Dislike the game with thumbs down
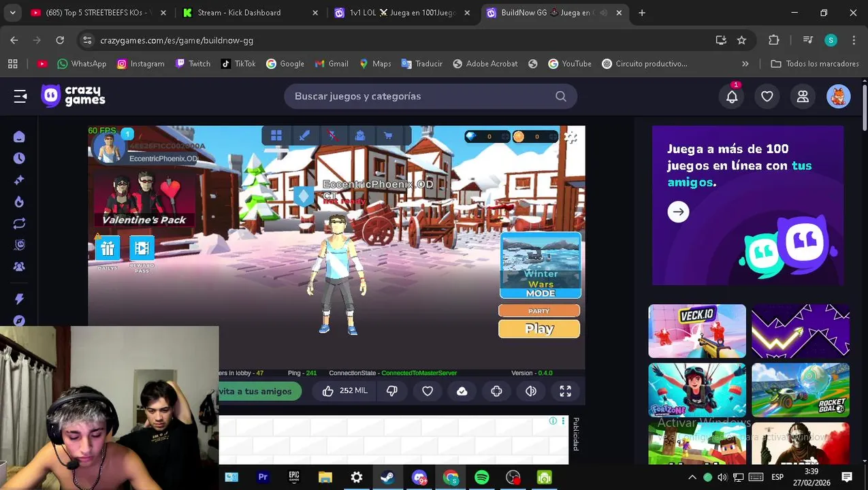The image size is (868, 490). [392, 391]
